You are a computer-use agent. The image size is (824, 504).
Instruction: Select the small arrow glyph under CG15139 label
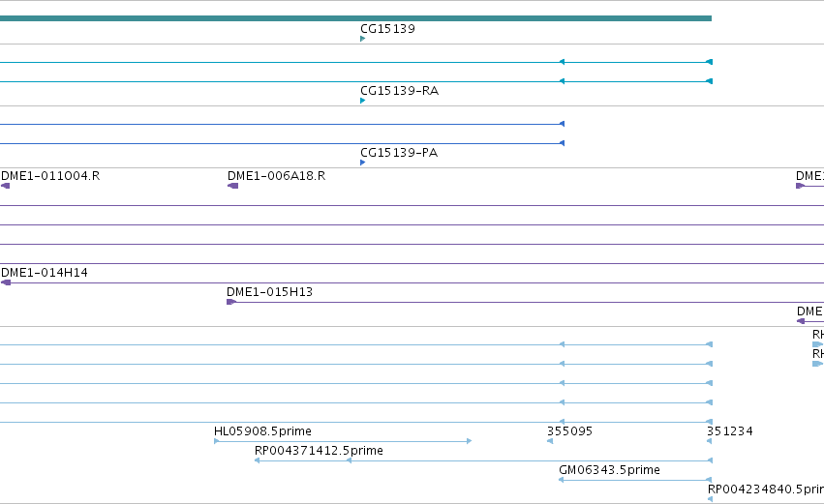(x=362, y=39)
